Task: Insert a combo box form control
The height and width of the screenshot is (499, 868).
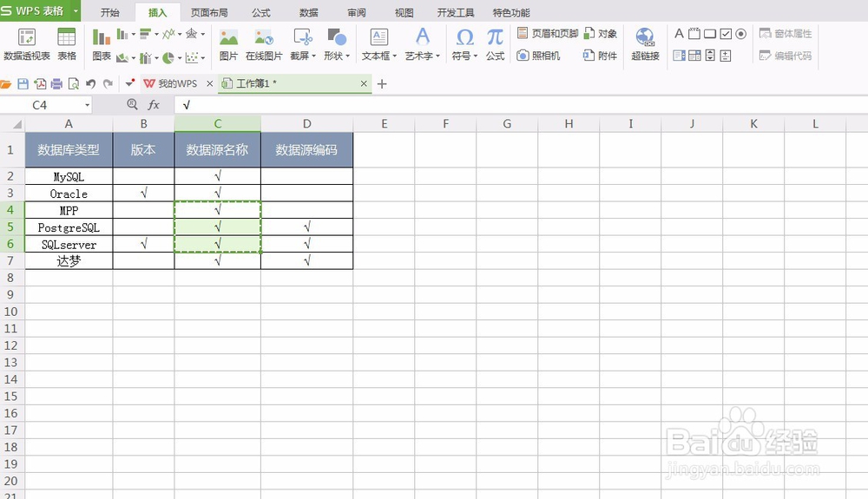Action: pyautogui.click(x=694, y=56)
